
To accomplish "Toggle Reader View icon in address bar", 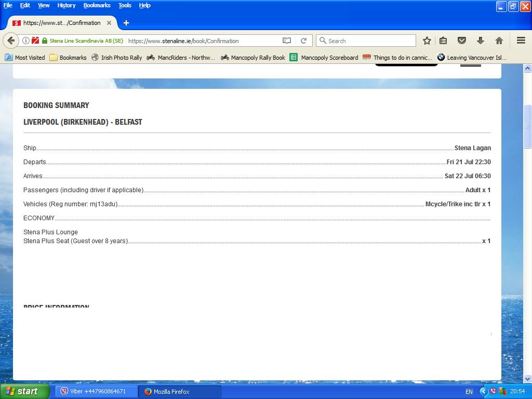I will point(287,41).
